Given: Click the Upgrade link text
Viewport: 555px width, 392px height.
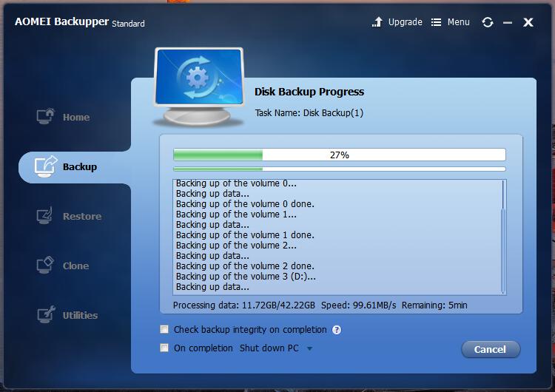Looking at the screenshot, I should pyautogui.click(x=406, y=22).
